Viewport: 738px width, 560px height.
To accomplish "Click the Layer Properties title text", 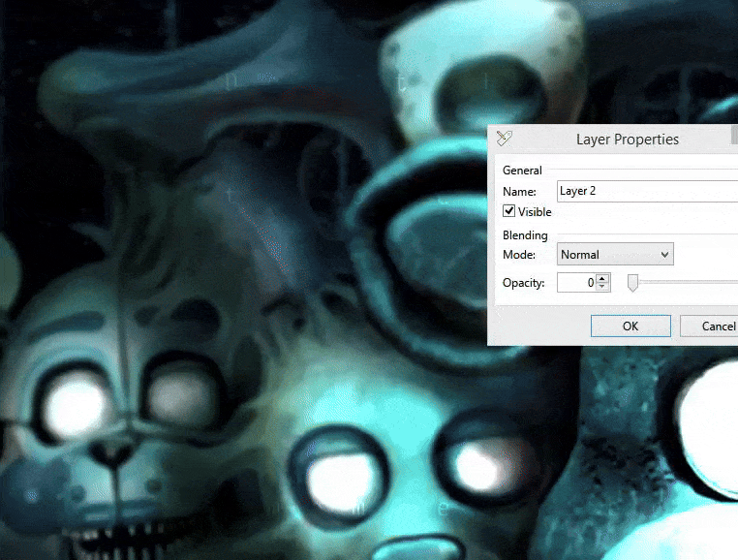I will [628, 140].
